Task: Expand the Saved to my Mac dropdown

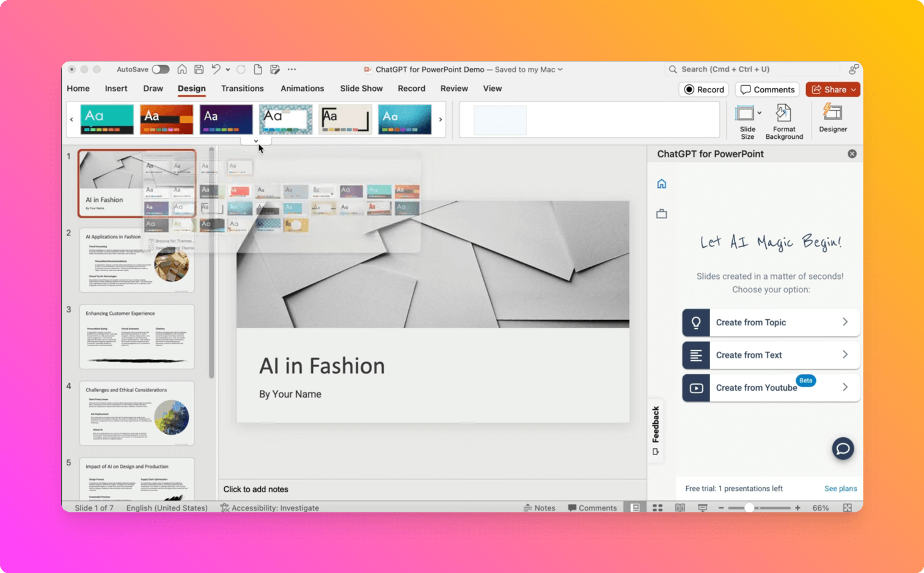Action: tap(559, 69)
